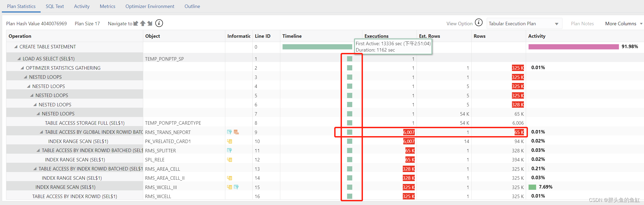Click the Timeline bar for CREATE TABLE STATEMENT

(x=317, y=47)
